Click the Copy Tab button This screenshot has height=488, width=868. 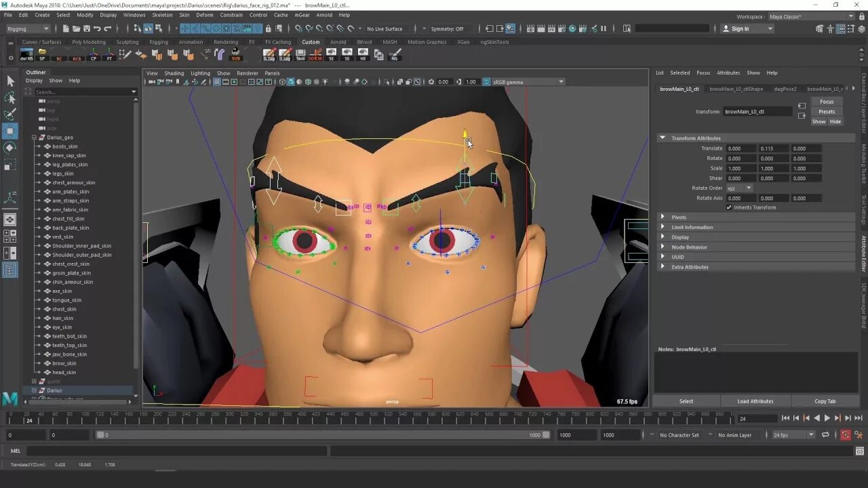825,401
